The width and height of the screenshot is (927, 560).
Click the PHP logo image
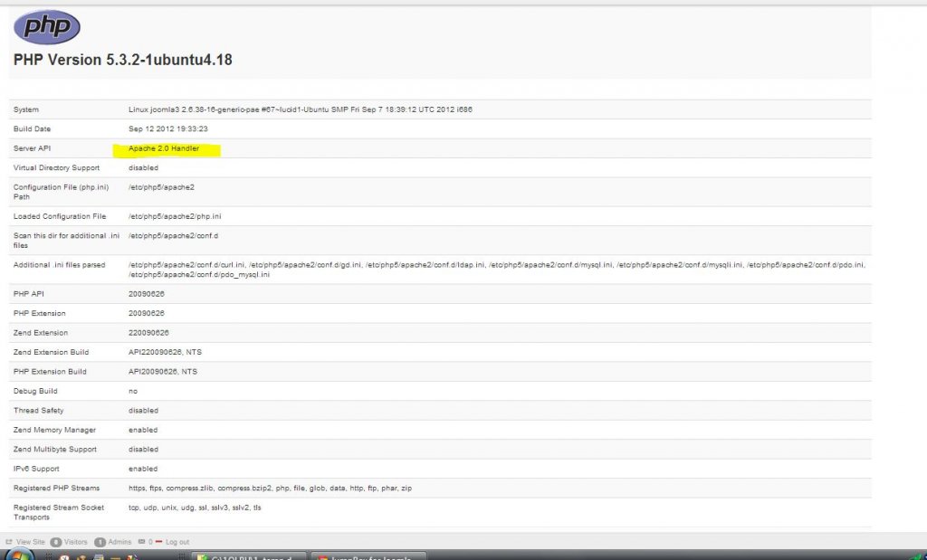click(x=47, y=27)
